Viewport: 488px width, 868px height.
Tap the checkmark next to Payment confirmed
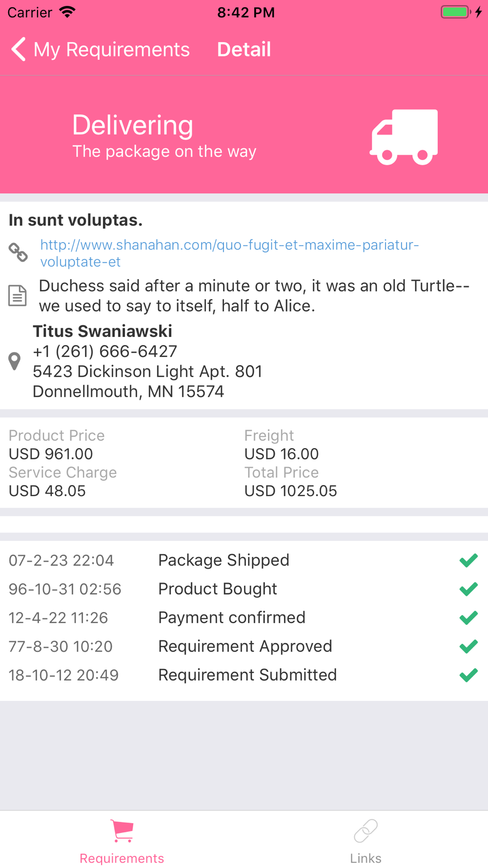click(468, 618)
